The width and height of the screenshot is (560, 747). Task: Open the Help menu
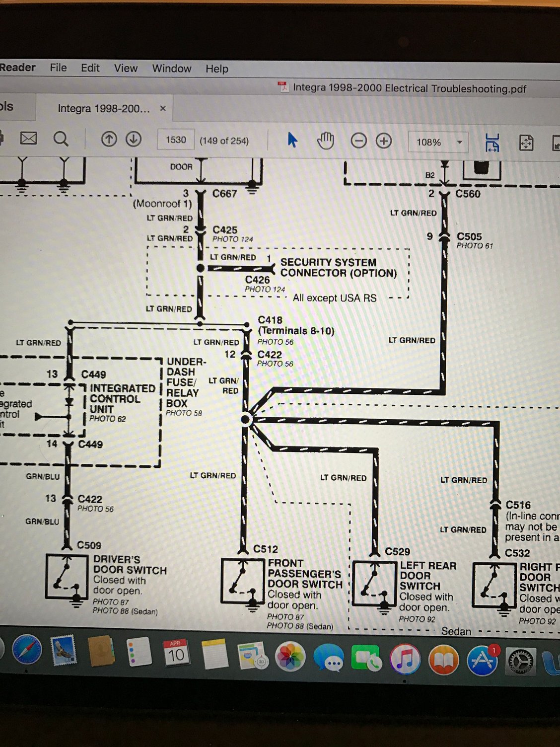217,69
